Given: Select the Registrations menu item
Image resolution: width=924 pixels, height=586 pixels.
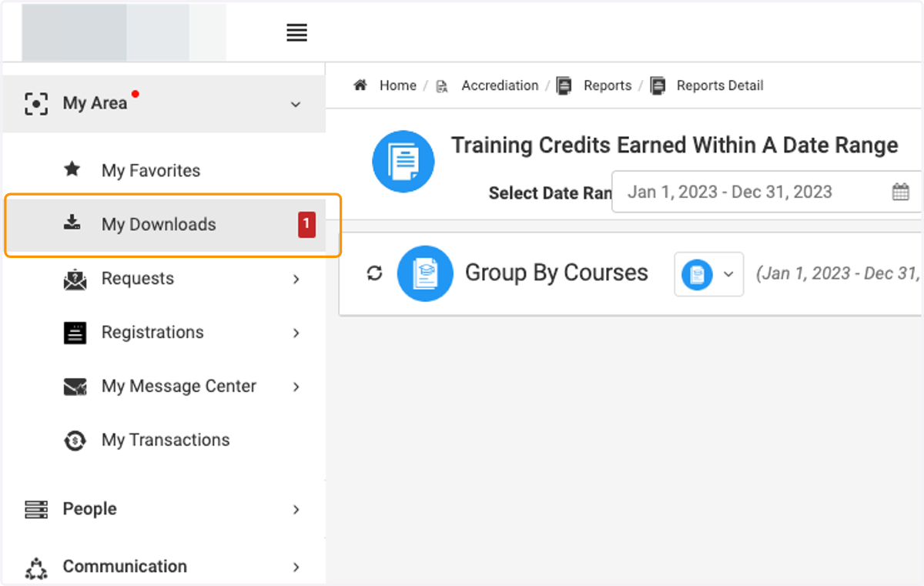Looking at the screenshot, I should (x=152, y=333).
